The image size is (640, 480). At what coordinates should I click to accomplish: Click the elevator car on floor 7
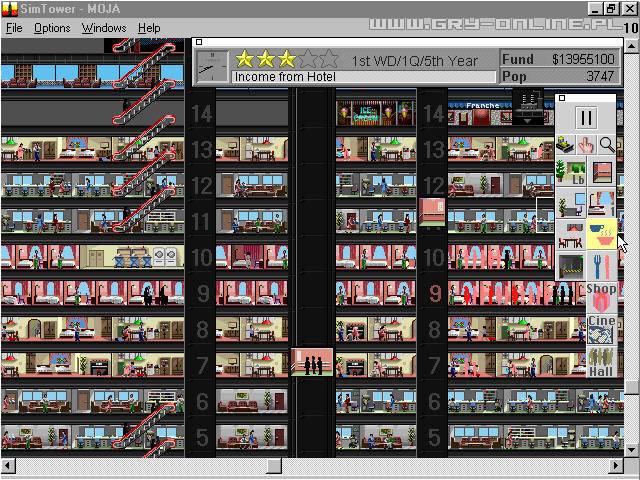coord(312,362)
